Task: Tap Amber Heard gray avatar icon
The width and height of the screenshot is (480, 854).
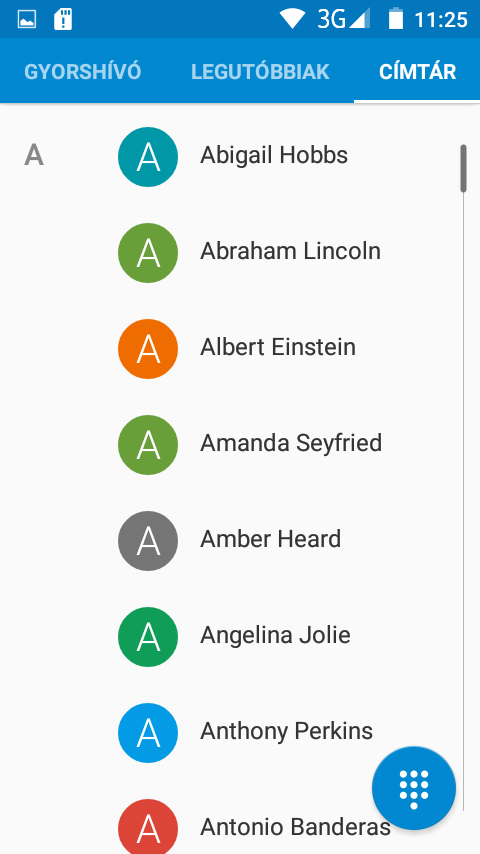Action: click(x=148, y=541)
